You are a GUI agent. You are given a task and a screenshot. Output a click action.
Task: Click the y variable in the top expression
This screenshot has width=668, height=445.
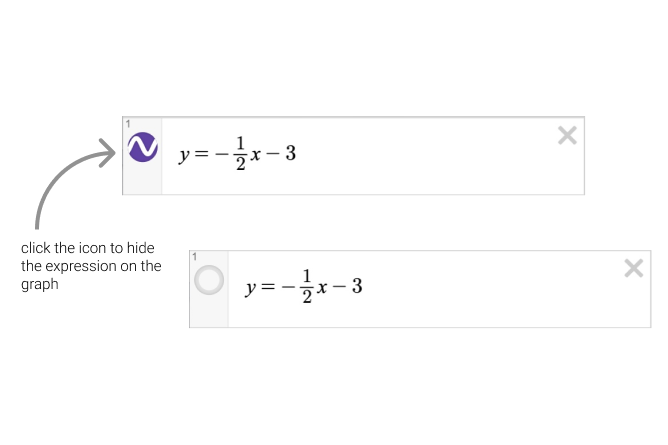coord(184,156)
